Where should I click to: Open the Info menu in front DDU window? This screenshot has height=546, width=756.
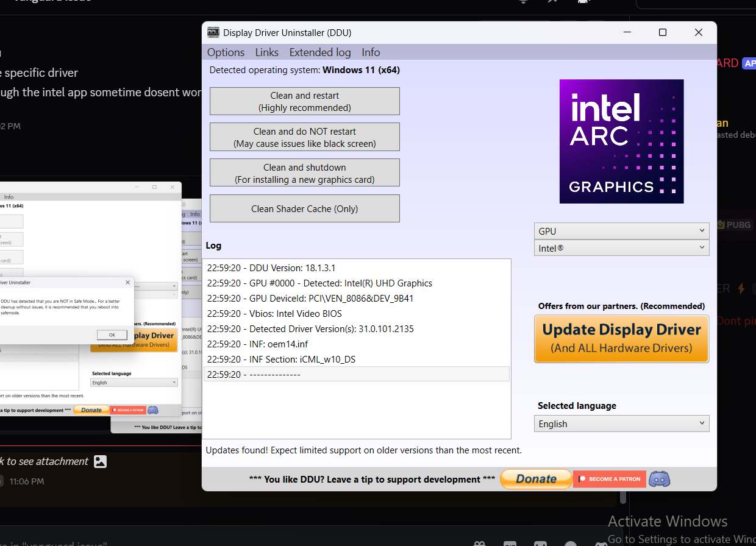(x=371, y=52)
